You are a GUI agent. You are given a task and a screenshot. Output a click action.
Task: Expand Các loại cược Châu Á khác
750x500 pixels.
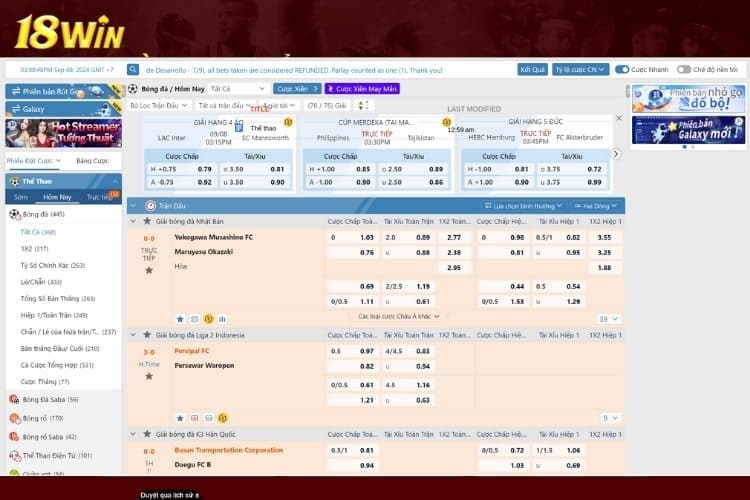coord(398,317)
